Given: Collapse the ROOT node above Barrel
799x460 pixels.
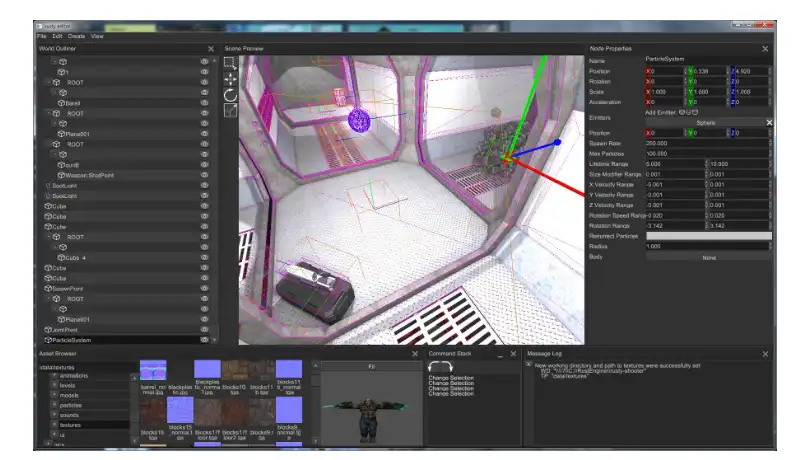Looking at the screenshot, I should (48, 83).
